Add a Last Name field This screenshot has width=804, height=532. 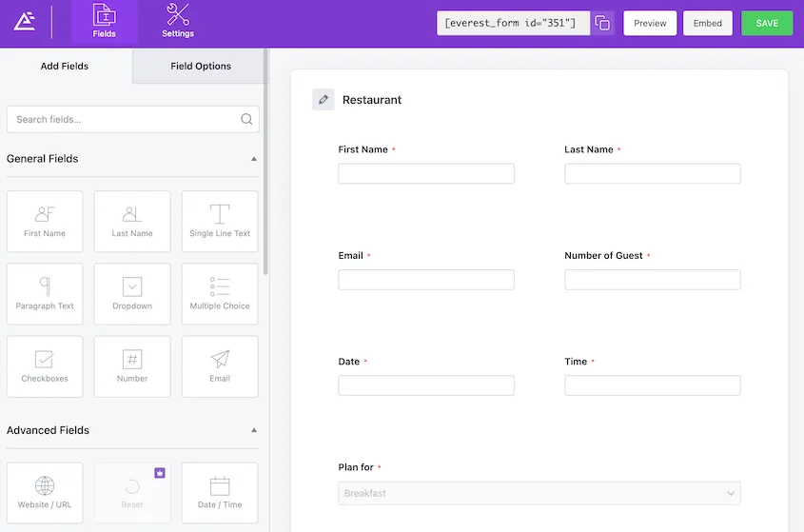click(x=132, y=222)
